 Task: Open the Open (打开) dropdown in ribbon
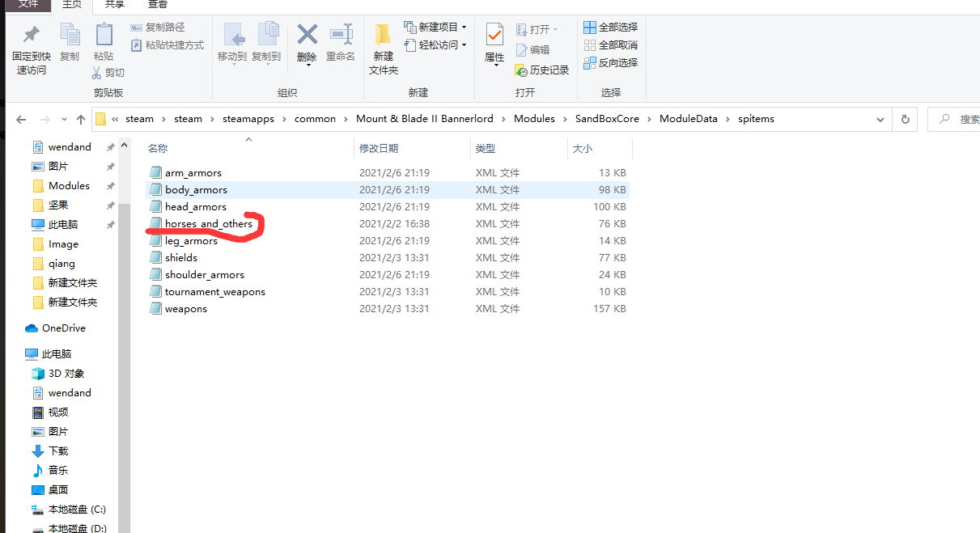tap(537, 30)
